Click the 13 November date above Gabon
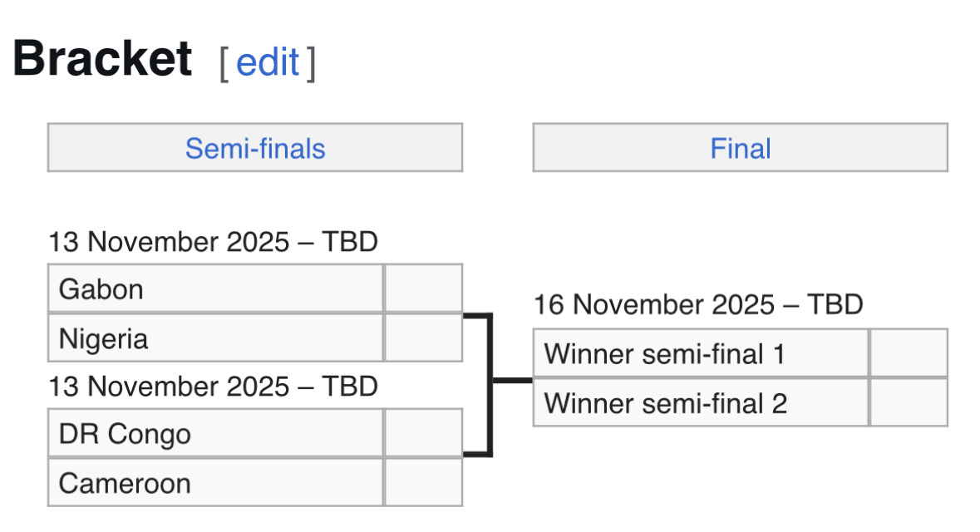The height and width of the screenshot is (532, 980). tap(213, 242)
